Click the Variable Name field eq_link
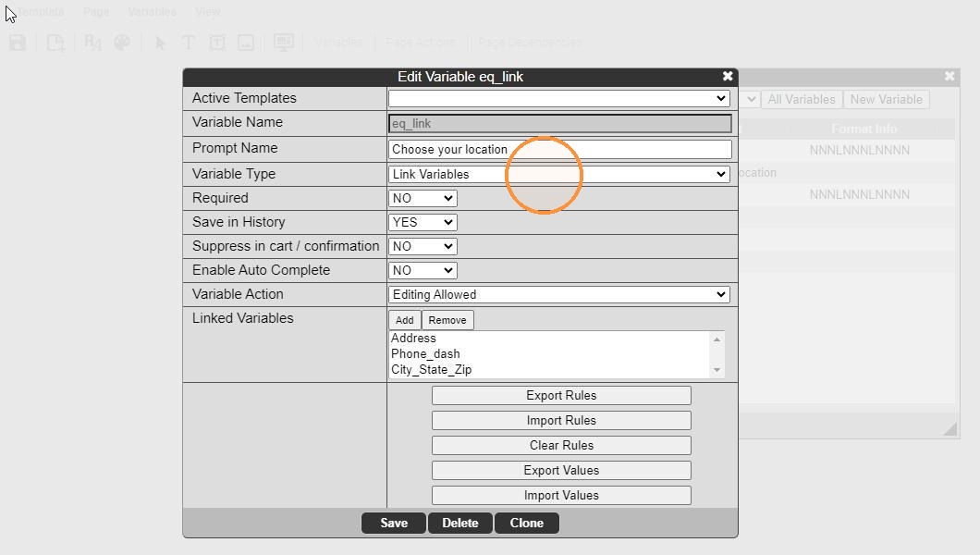The width and height of the screenshot is (980, 555). pos(560,123)
